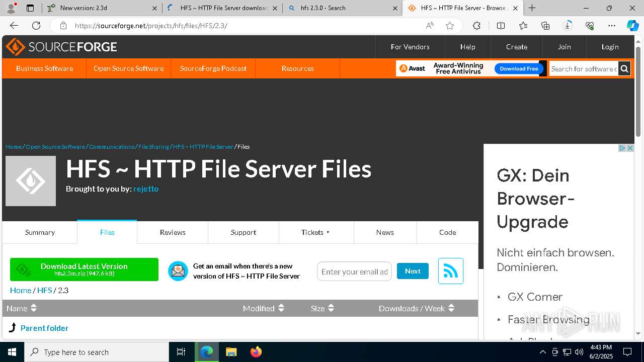The image size is (644, 362).
Task: Sort files by Downloads / Week
Action: (417, 308)
